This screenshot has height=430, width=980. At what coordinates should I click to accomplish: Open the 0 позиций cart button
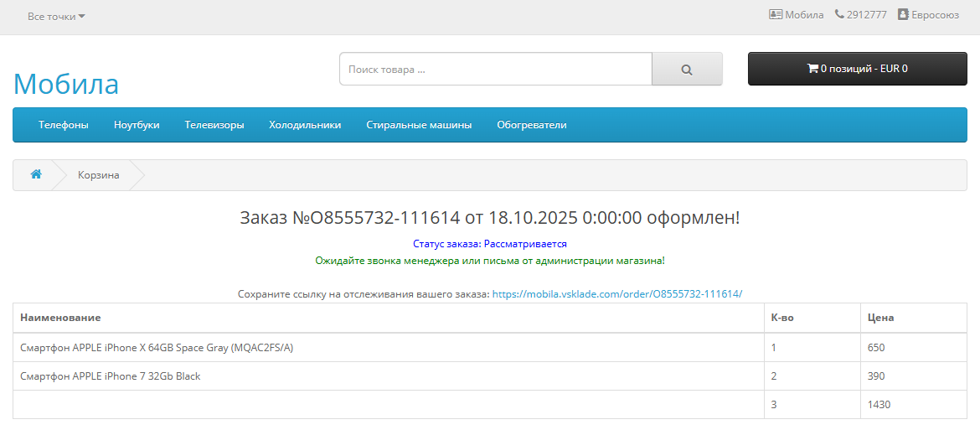tap(857, 69)
